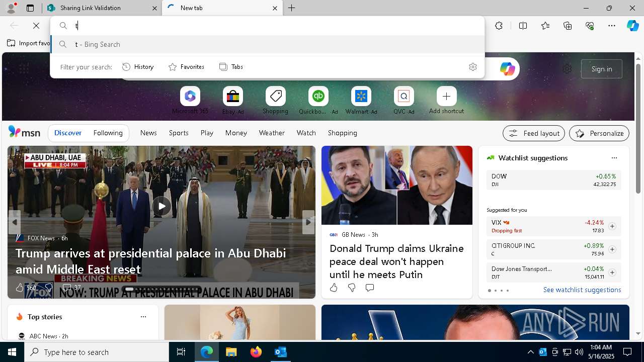Open Copilot sidebar icon
The height and width of the screenshot is (362, 644).
[x=632, y=26]
